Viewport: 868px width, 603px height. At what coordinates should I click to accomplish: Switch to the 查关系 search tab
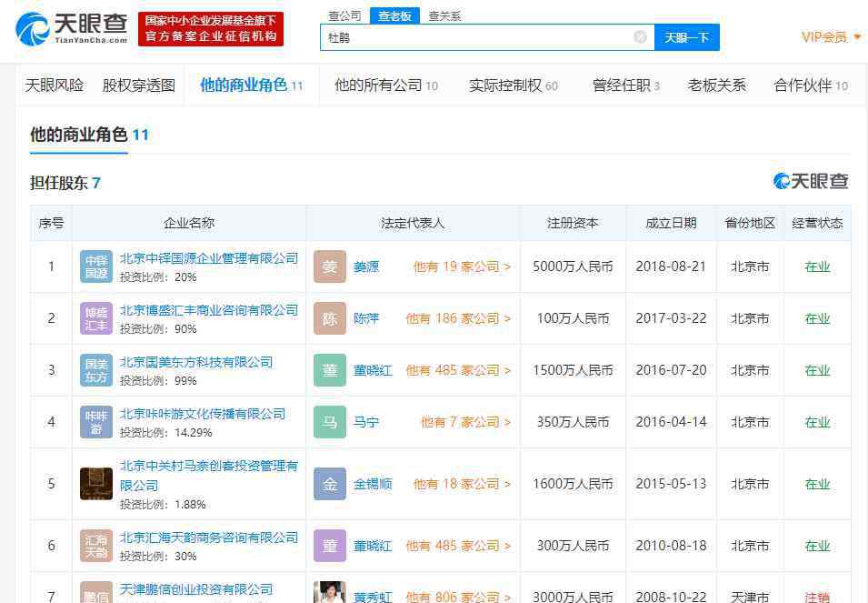(444, 15)
